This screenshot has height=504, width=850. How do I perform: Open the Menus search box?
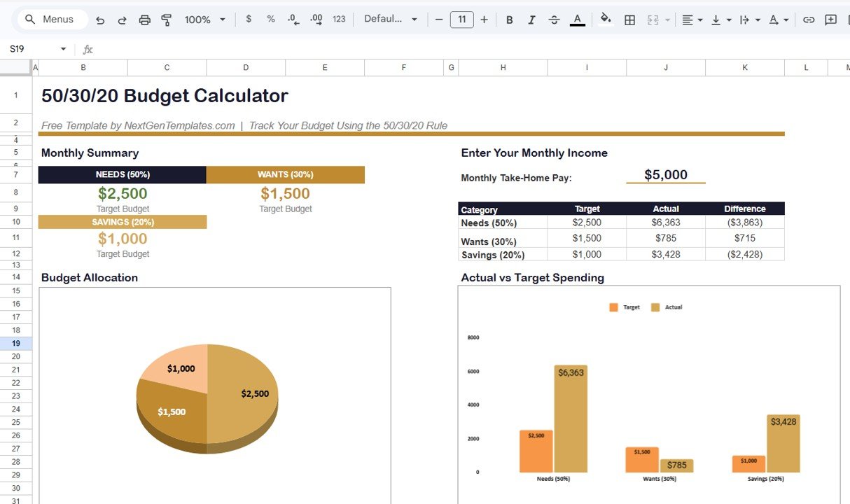pyautogui.click(x=50, y=20)
